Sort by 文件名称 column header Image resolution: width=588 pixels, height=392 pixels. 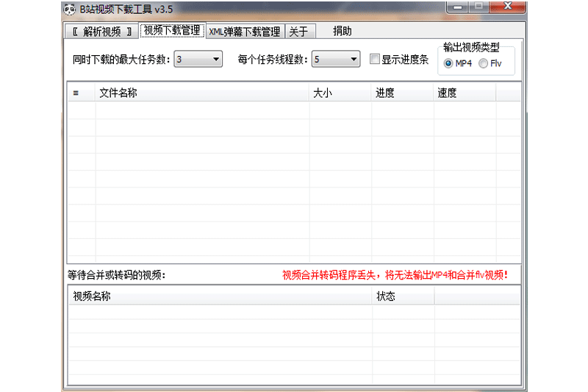click(202, 93)
